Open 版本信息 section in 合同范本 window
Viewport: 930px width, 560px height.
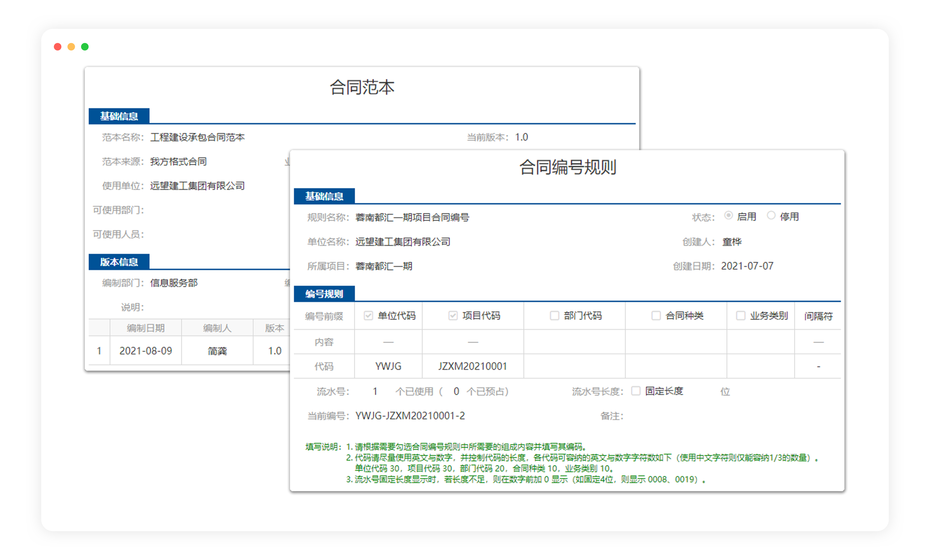click(119, 262)
